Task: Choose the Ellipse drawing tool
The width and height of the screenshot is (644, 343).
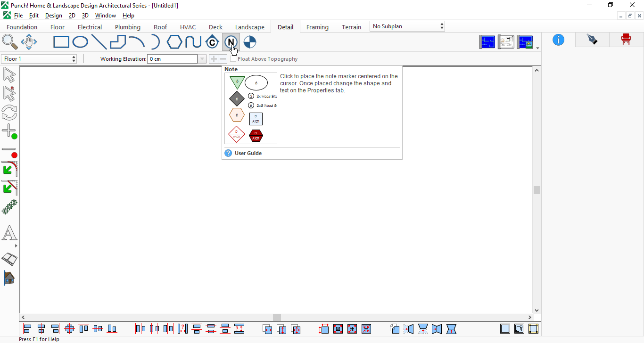Action: (x=80, y=42)
